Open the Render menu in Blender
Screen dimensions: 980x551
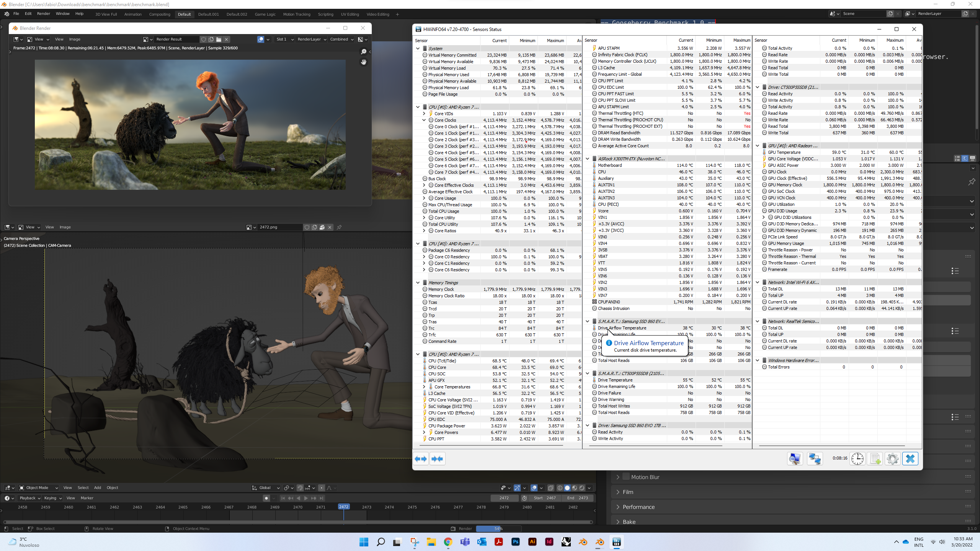43,14
